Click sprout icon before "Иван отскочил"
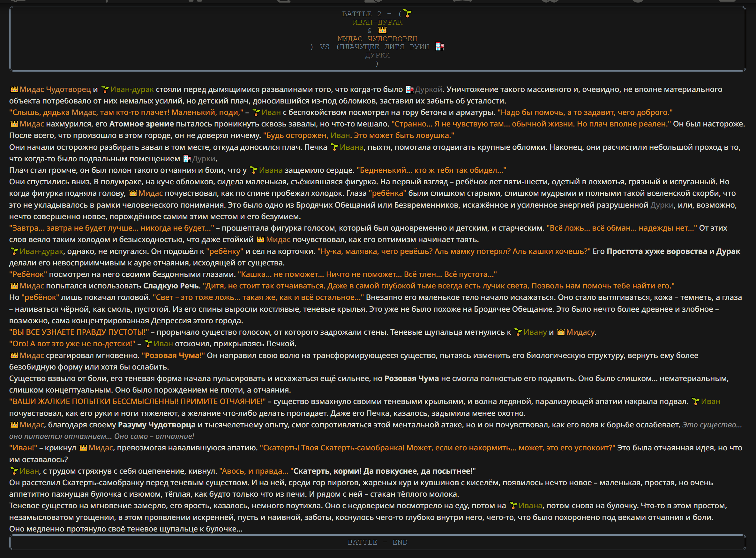The width and height of the screenshot is (756, 558). tap(148, 343)
